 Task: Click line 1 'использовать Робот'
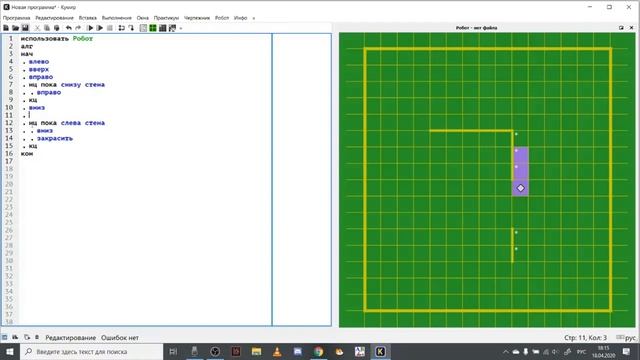pyautogui.click(x=57, y=39)
